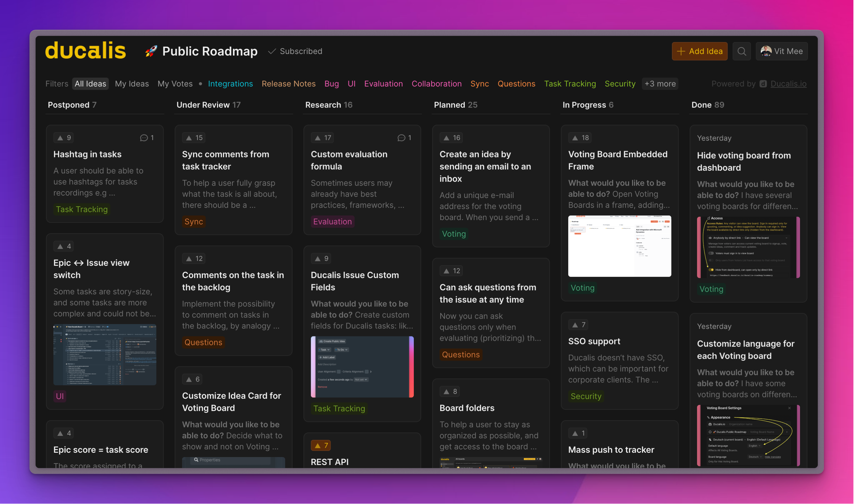The image size is (854, 504).
Task: Toggle upvote on the SSO support card
Action: click(578, 325)
